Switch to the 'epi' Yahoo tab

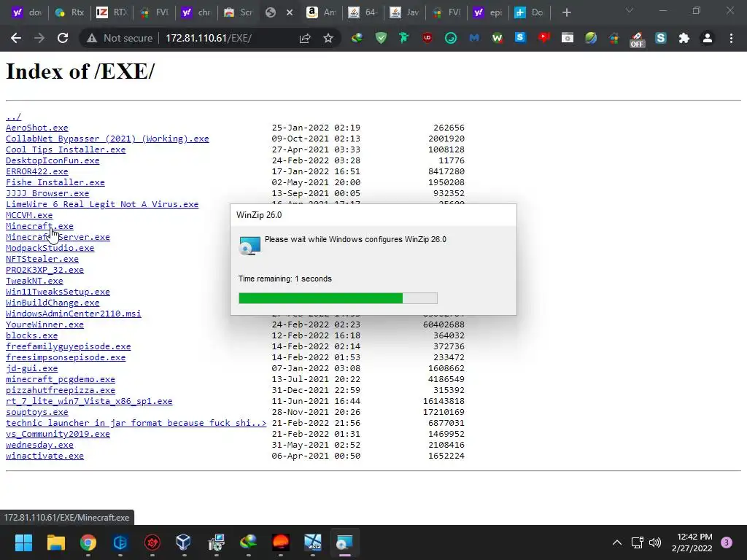tap(488, 13)
